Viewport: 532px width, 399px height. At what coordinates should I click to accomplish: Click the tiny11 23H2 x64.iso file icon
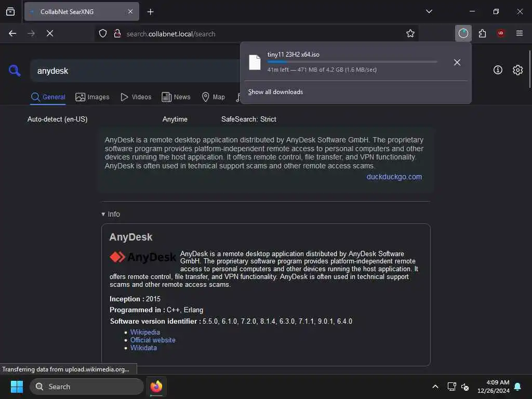[255, 62]
